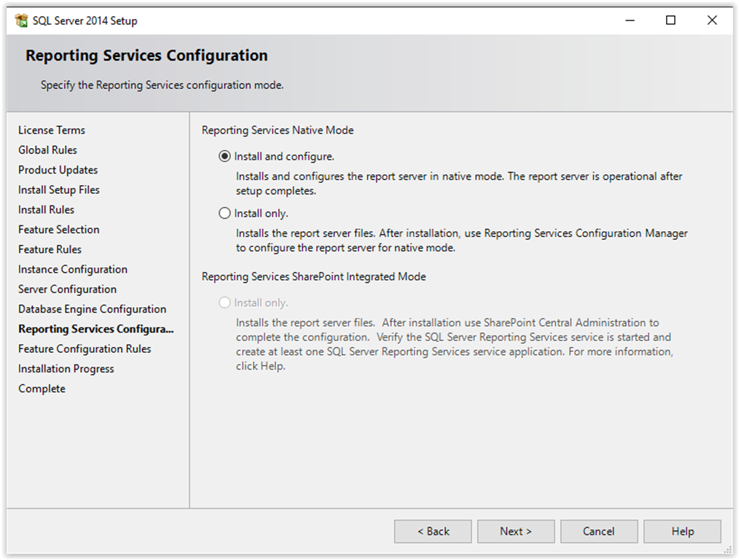Click the bold Reporting Services Configura... step

click(96, 329)
